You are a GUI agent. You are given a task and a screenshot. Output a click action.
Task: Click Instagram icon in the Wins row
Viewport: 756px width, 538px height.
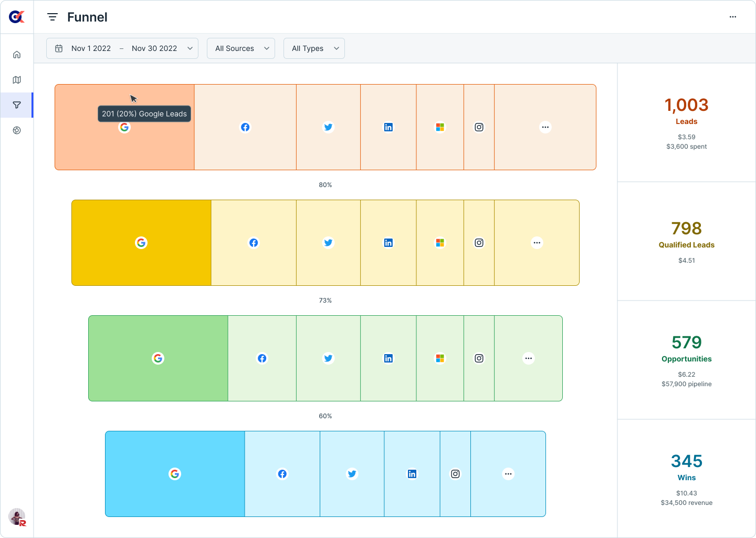455,474
